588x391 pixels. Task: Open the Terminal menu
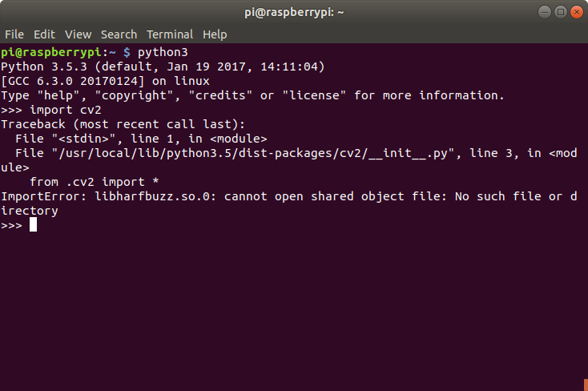pos(170,34)
